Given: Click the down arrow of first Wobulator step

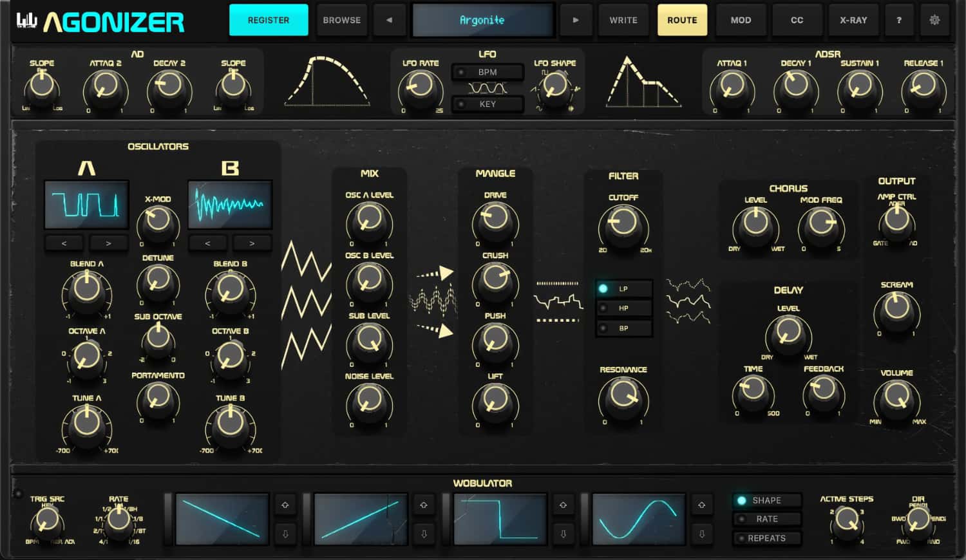Looking at the screenshot, I should [285, 534].
